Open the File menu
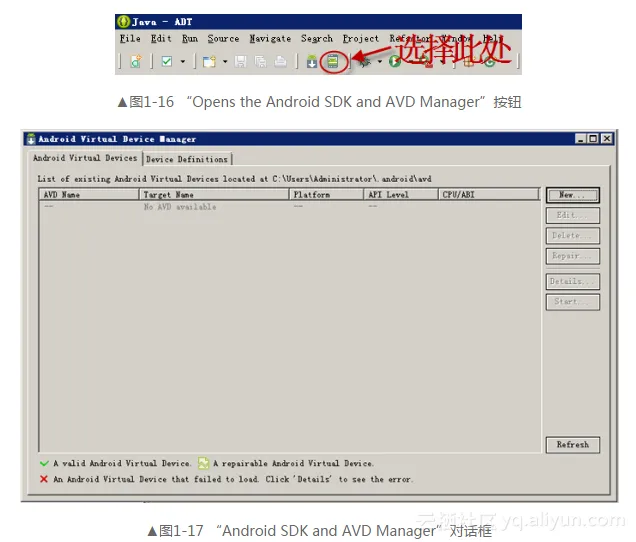This screenshot has height=542, width=636. [x=130, y=39]
